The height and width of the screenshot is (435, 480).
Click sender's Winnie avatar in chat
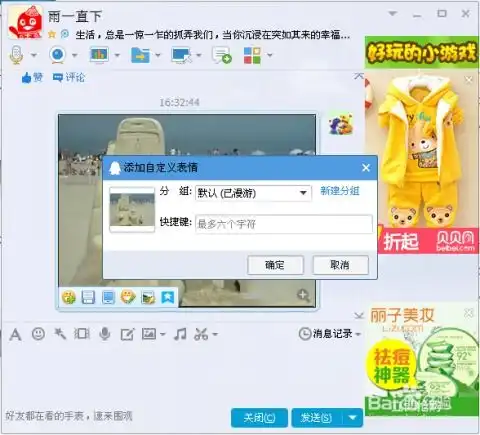[x=340, y=124]
